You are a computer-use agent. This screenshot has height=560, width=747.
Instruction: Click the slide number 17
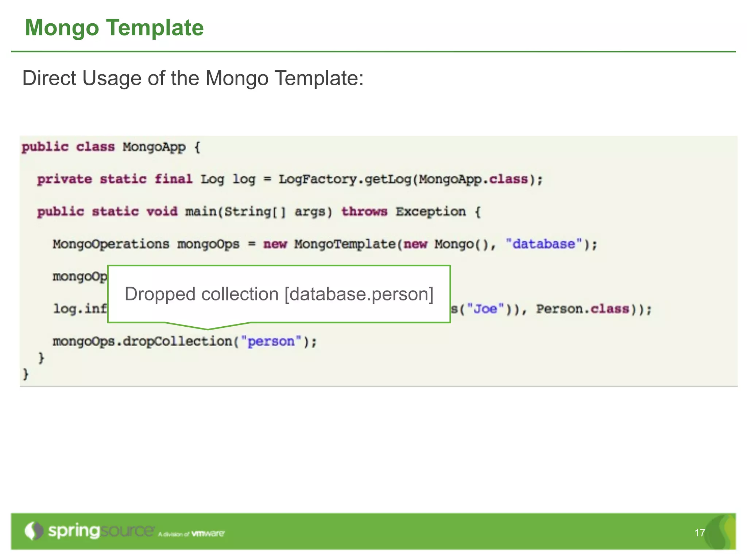[x=700, y=533]
